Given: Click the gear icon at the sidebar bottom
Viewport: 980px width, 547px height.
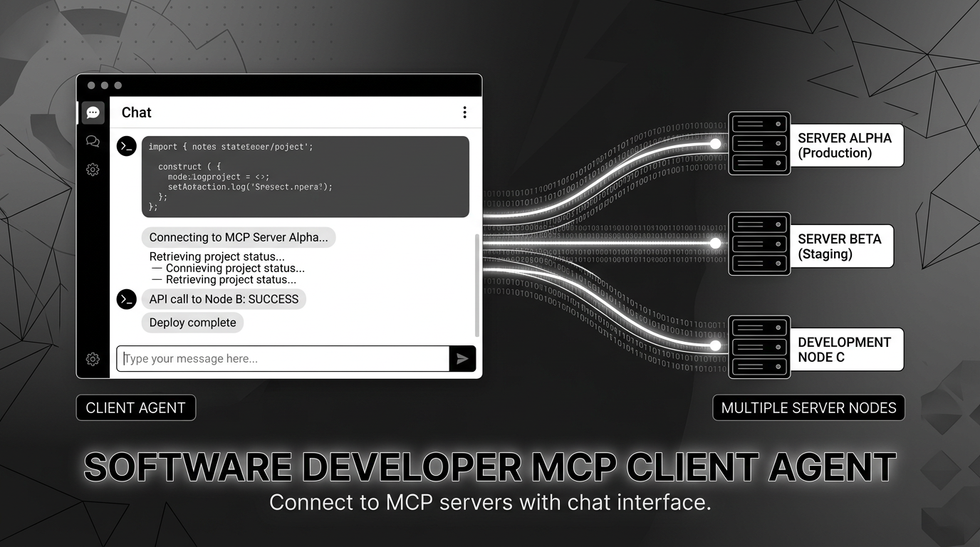Looking at the screenshot, I should 93,359.
